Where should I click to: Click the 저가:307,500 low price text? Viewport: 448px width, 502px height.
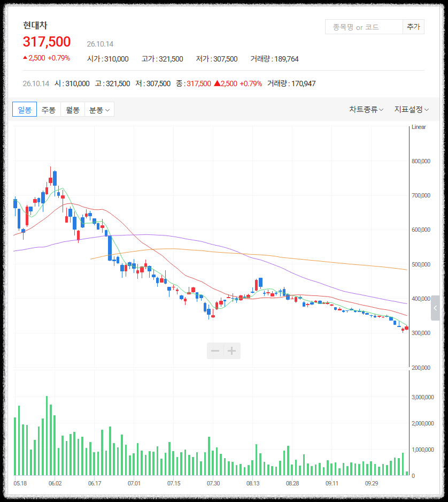[x=217, y=59]
